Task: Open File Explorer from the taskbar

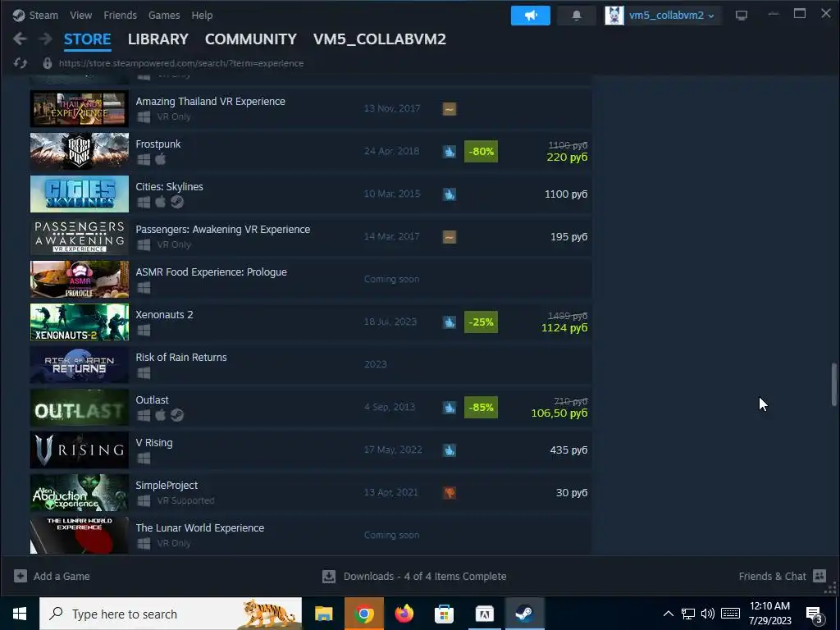Action: click(x=323, y=614)
